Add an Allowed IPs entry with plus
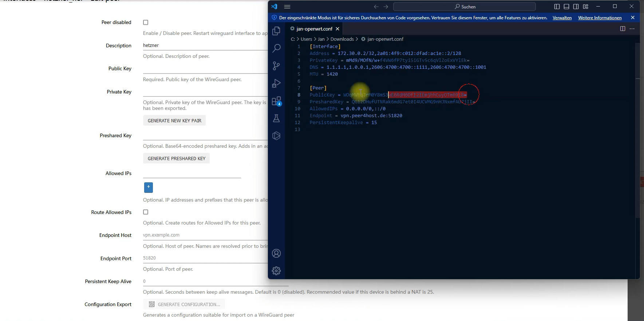Screen dimensions: 644x321 149,187
